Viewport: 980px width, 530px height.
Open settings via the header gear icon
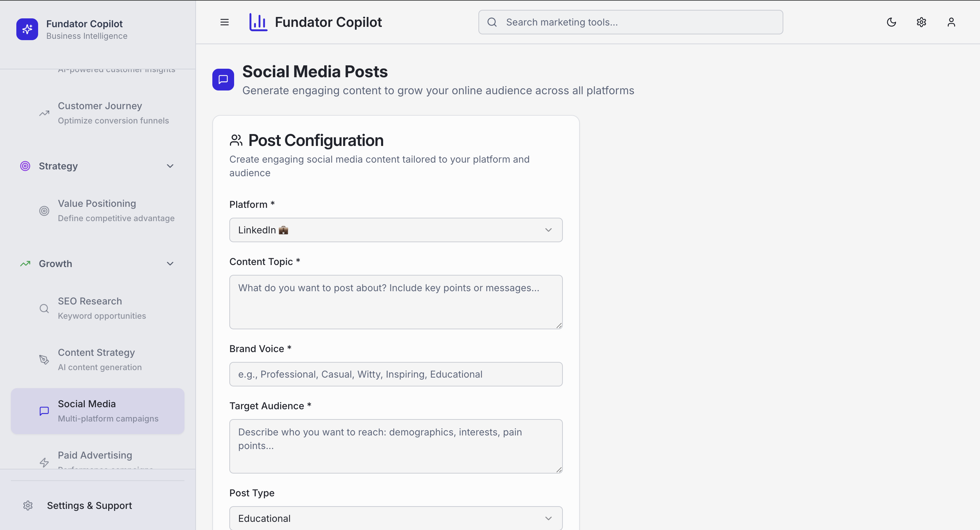(921, 22)
